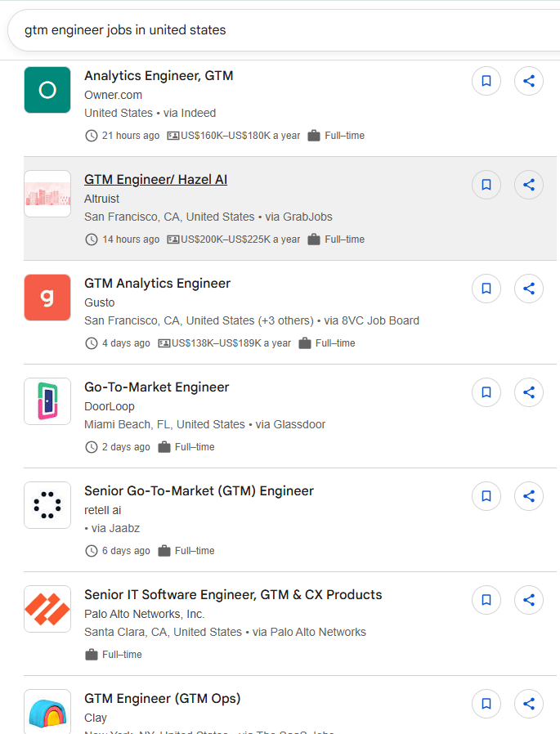The height and width of the screenshot is (734, 560).
Task: Share the DoorLoop Go-To-Market Engineer listing
Action: coord(529,392)
